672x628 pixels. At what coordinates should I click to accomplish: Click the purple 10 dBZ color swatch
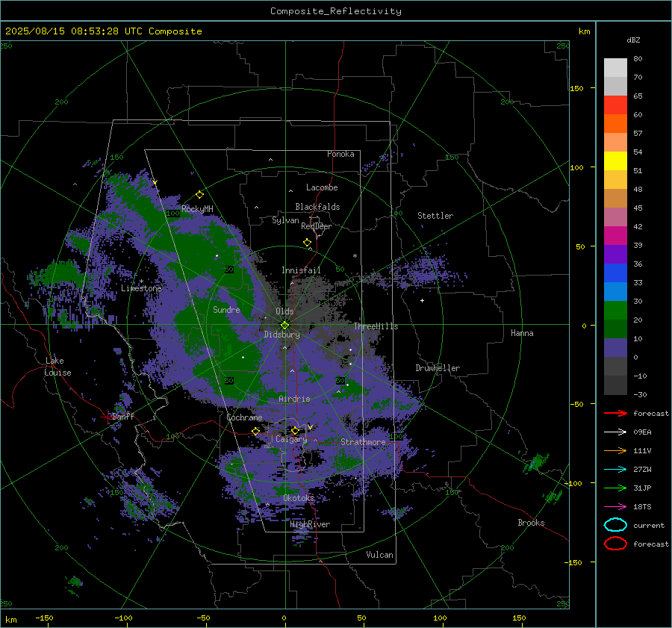point(615,347)
